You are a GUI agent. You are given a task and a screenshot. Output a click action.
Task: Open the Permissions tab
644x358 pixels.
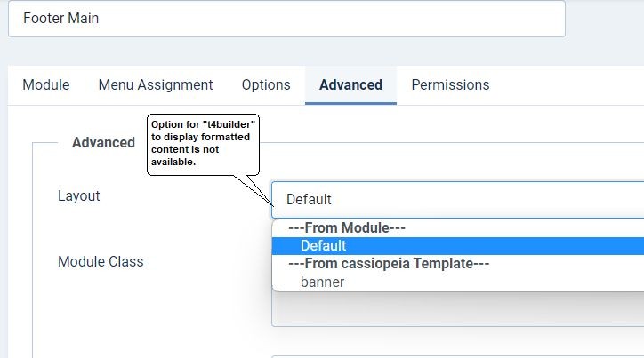point(450,85)
